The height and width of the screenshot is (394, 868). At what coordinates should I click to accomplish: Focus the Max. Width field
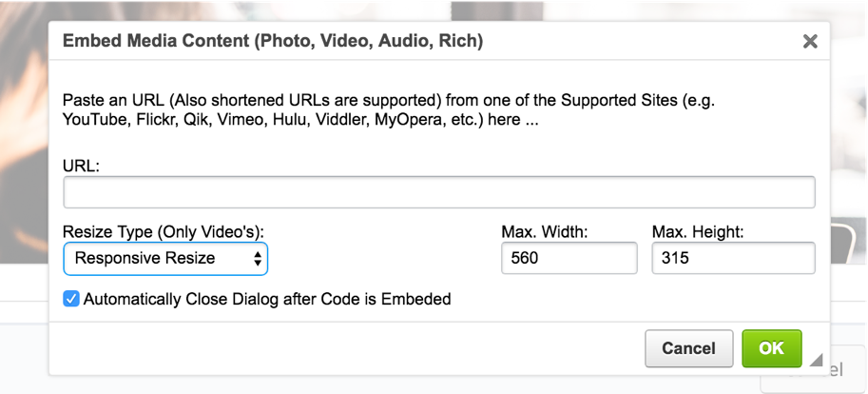pyautogui.click(x=569, y=258)
